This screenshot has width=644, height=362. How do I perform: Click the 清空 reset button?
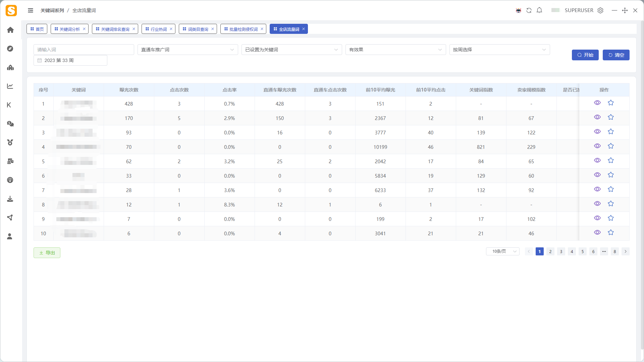616,55
